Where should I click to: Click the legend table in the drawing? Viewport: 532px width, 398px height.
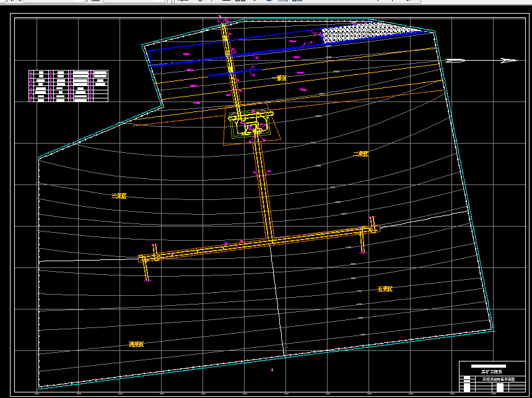point(69,86)
